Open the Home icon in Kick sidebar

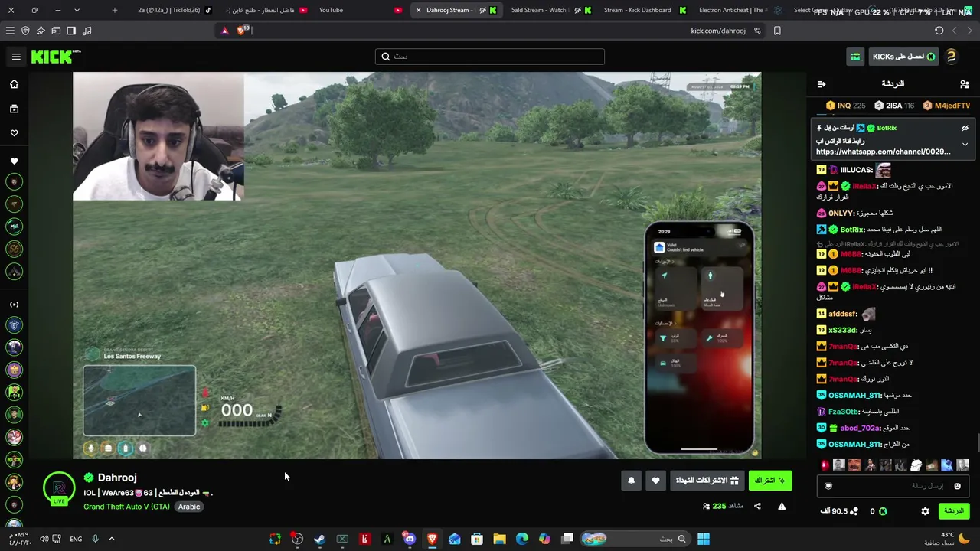click(14, 84)
